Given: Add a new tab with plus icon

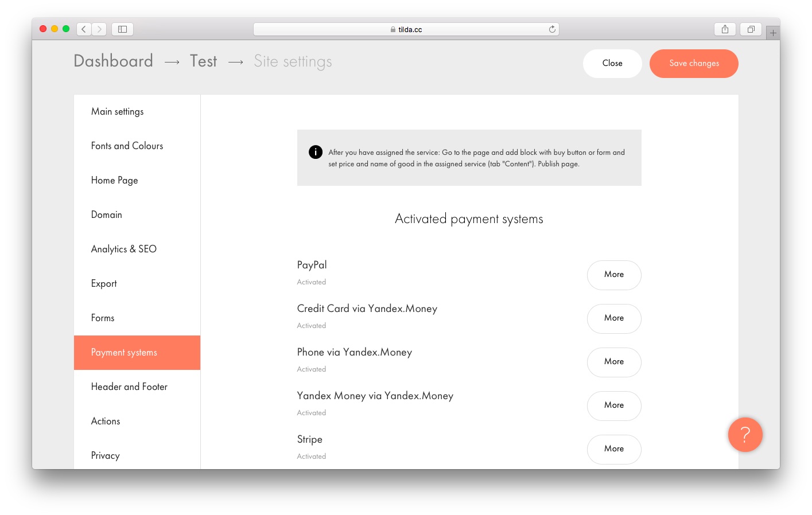Looking at the screenshot, I should click(773, 33).
